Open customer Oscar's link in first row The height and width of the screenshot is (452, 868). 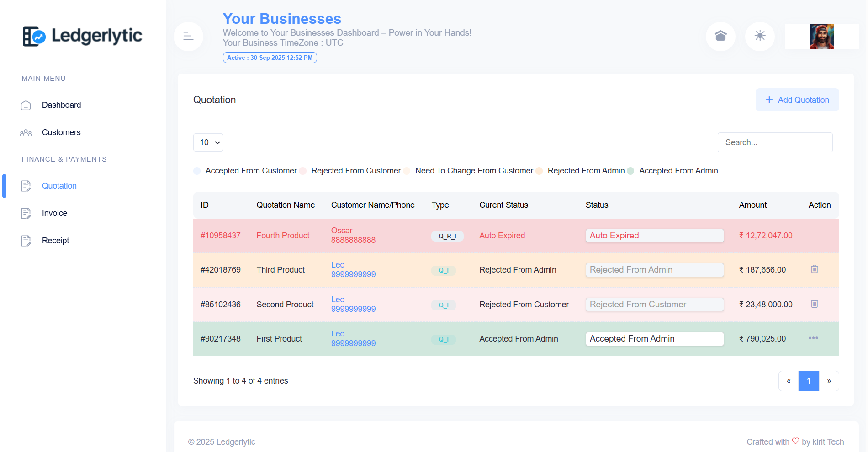coord(342,231)
